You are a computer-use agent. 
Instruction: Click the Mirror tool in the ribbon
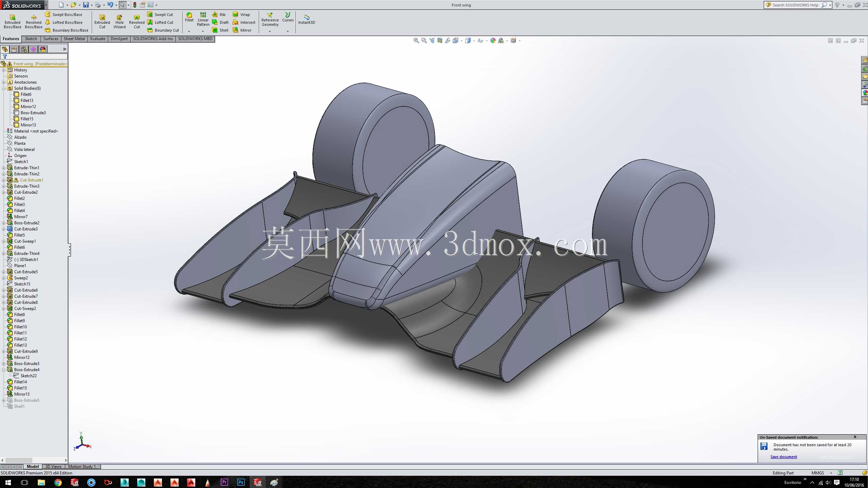click(x=242, y=30)
